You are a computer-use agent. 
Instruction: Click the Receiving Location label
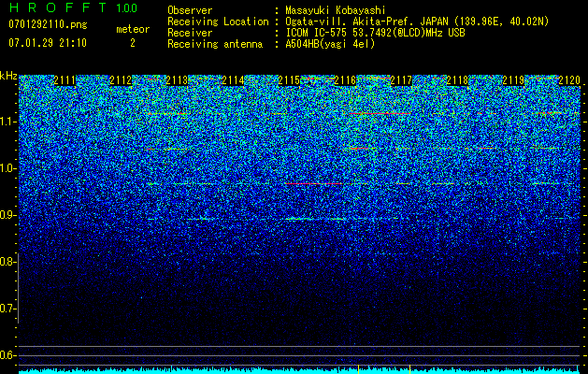(x=218, y=22)
